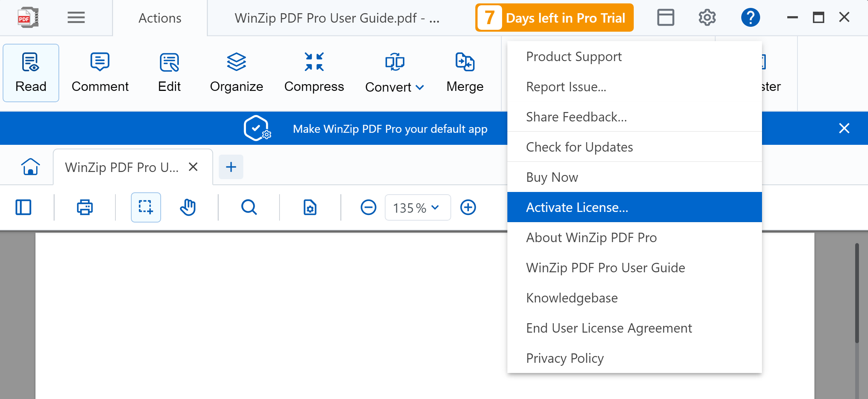Zoom out with the minus button
The height and width of the screenshot is (399, 868).
(x=368, y=207)
